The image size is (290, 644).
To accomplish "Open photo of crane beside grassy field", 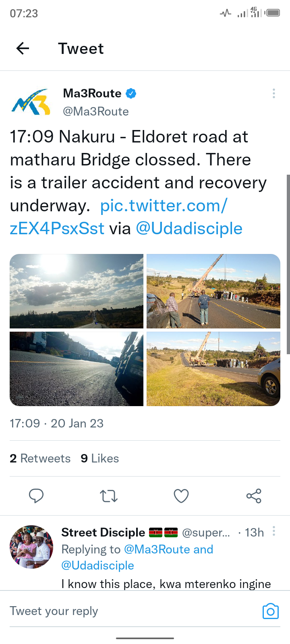I will click(x=213, y=369).
